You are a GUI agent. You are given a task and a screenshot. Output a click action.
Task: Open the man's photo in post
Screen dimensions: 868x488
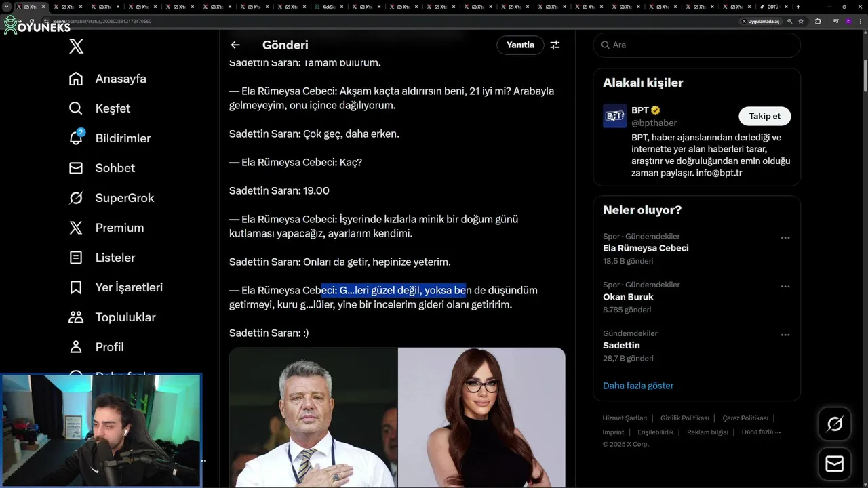click(x=313, y=418)
